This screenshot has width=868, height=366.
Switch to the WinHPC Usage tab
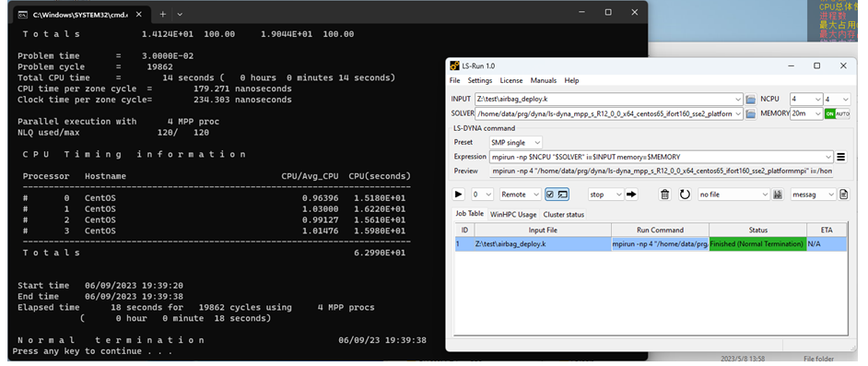513,214
